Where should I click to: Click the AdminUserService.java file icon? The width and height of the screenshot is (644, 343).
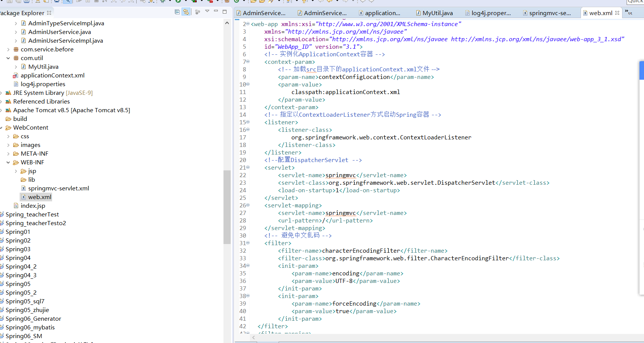click(x=23, y=32)
